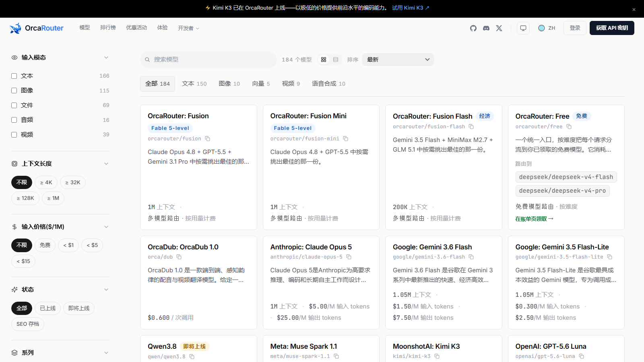This screenshot has width=644, height=362.
Task: Click the 登录 login button
Action: tap(575, 28)
